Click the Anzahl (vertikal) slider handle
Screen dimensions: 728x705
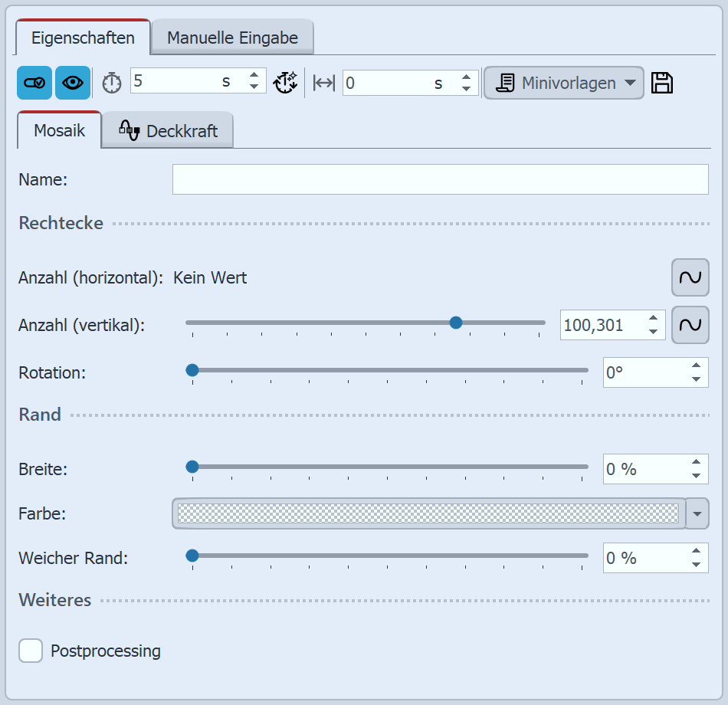pyautogui.click(x=456, y=323)
